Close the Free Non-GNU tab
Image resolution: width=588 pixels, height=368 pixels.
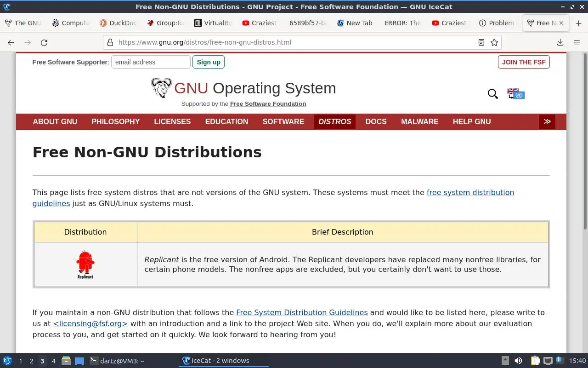pyautogui.click(x=561, y=23)
